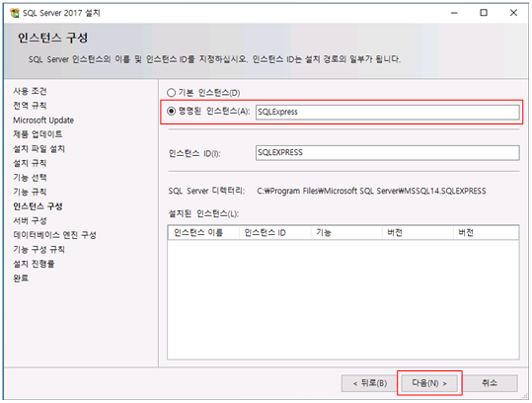Select the 설치 규칙 step in sidebar
Screen dimensions: 532x403
click(x=30, y=163)
